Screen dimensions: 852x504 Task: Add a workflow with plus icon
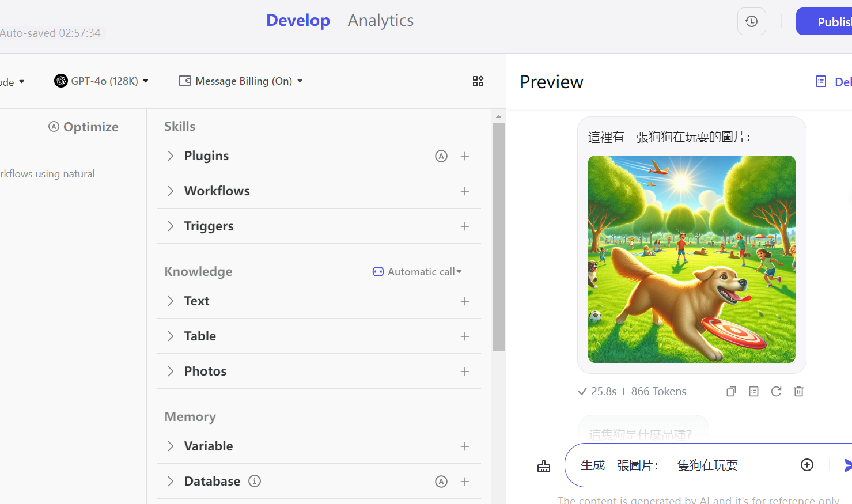(465, 191)
